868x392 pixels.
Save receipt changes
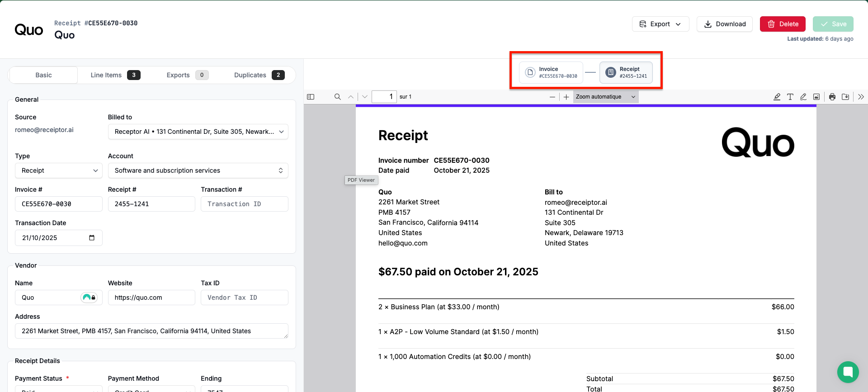pyautogui.click(x=833, y=24)
